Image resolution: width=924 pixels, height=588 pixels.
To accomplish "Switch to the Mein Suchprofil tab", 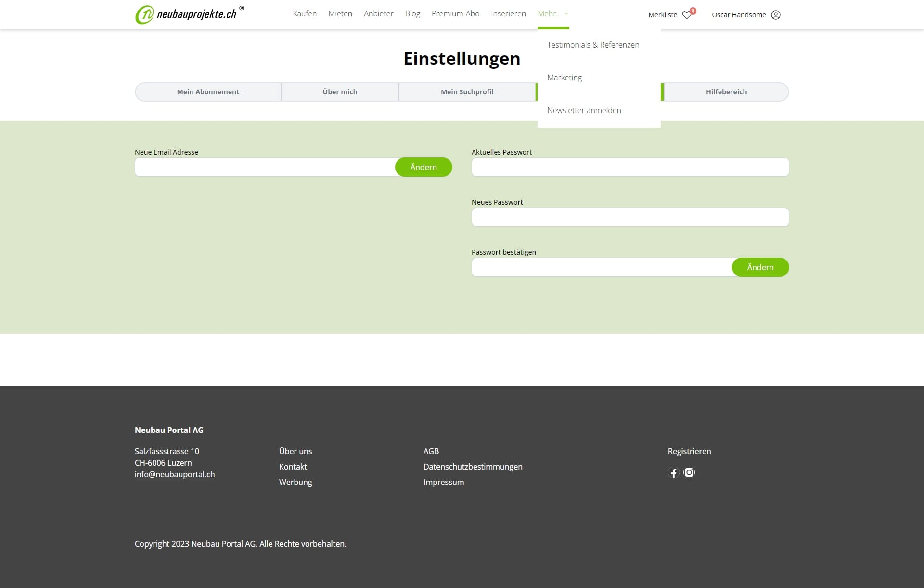I will click(467, 92).
